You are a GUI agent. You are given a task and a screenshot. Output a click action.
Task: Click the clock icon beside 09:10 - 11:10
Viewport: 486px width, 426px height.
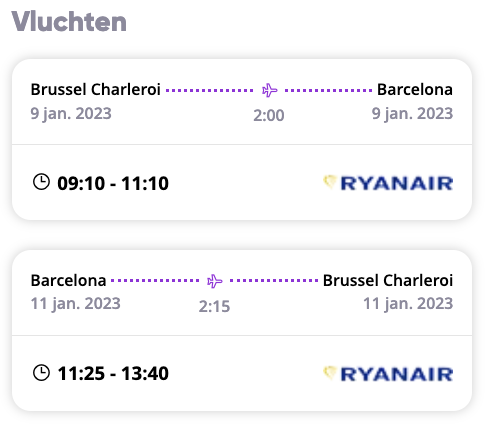coord(41,182)
